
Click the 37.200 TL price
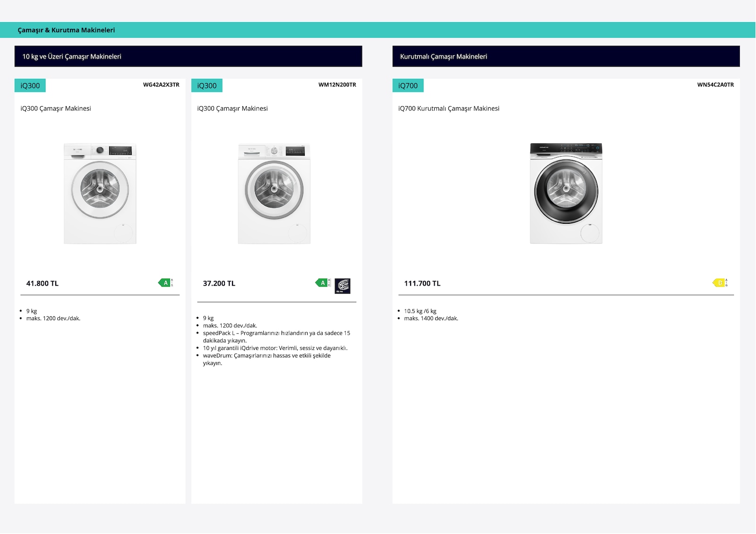(x=219, y=283)
